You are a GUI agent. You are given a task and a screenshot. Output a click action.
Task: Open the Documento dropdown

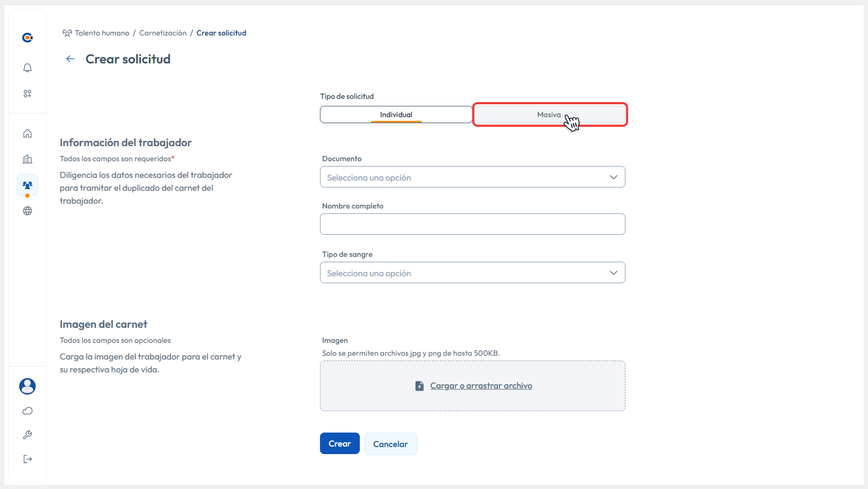tap(472, 177)
